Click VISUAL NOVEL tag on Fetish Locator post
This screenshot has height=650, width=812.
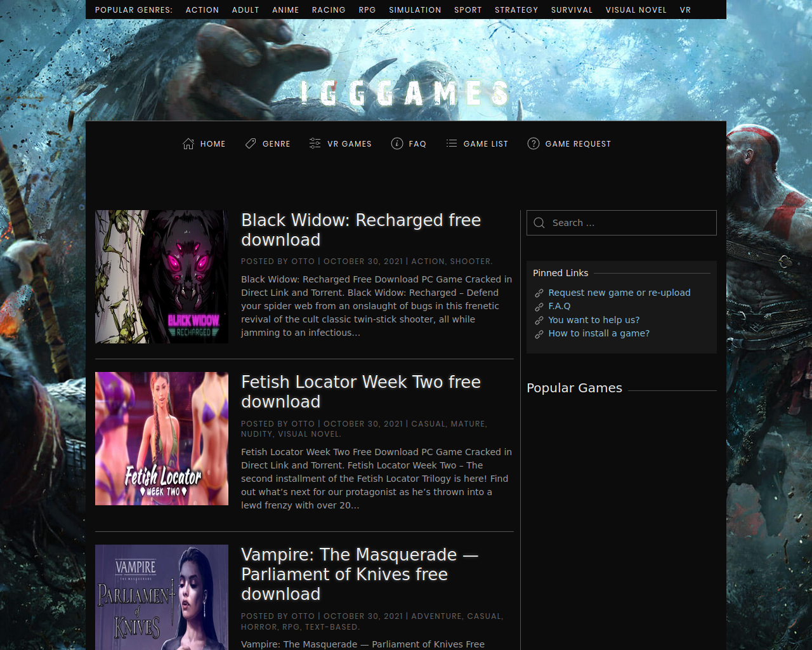308,434
